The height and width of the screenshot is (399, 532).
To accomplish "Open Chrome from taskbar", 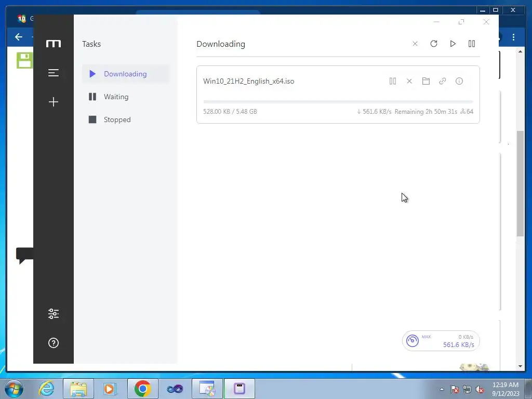I will (142, 389).
